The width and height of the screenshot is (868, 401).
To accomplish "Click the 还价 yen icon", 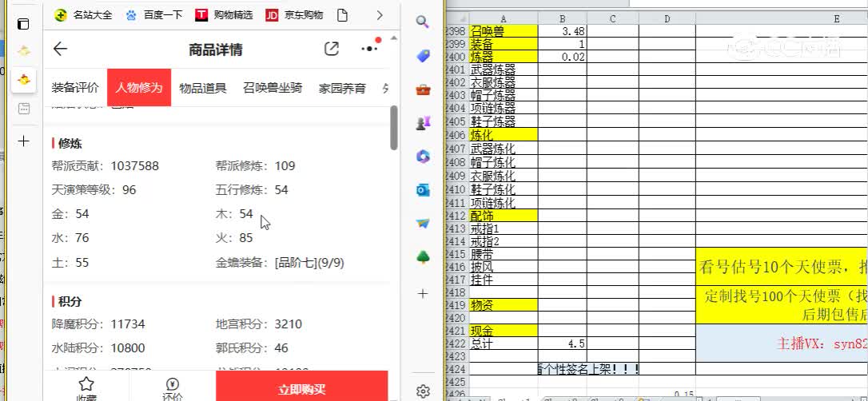I will point(172,384).
